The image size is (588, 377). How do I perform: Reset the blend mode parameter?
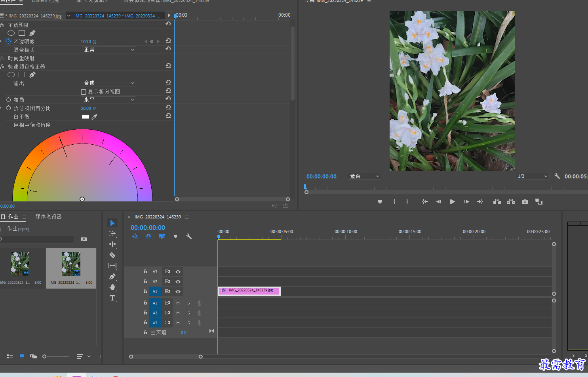[168, 49]
